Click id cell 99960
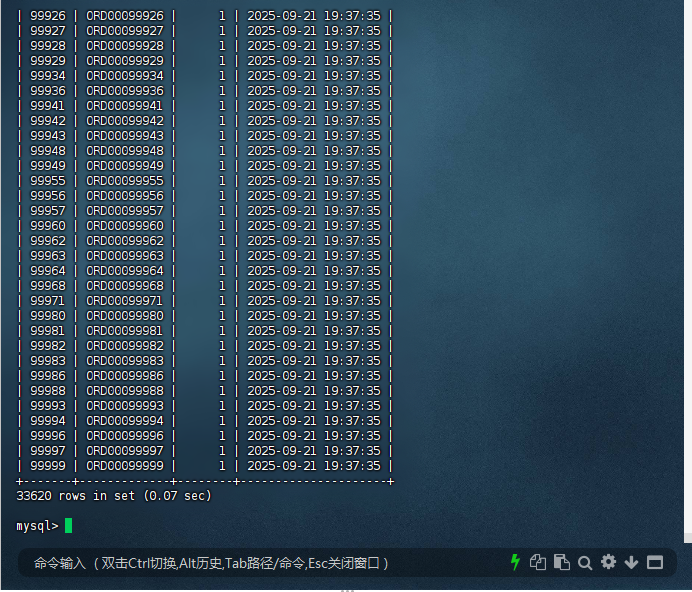 (48, 226)
